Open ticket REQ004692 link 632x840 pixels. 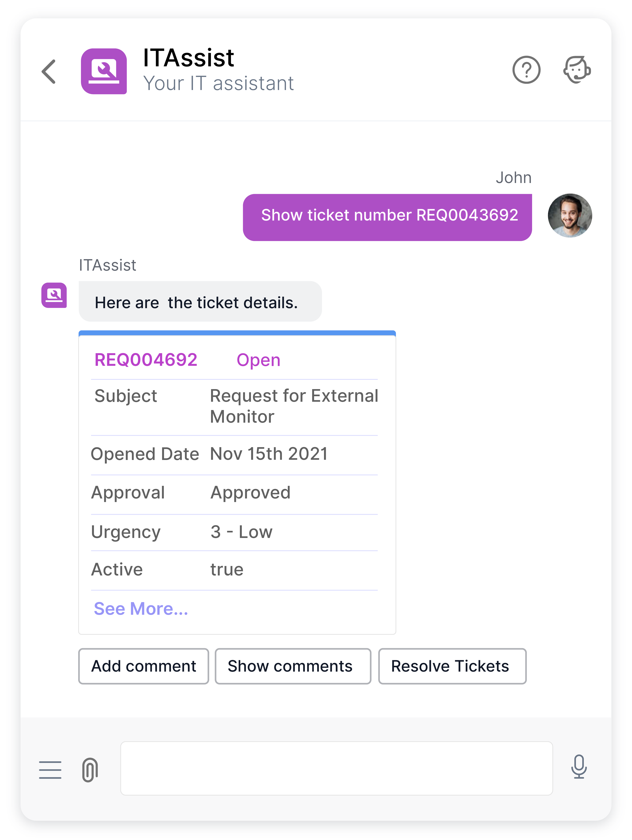point(146,360)
